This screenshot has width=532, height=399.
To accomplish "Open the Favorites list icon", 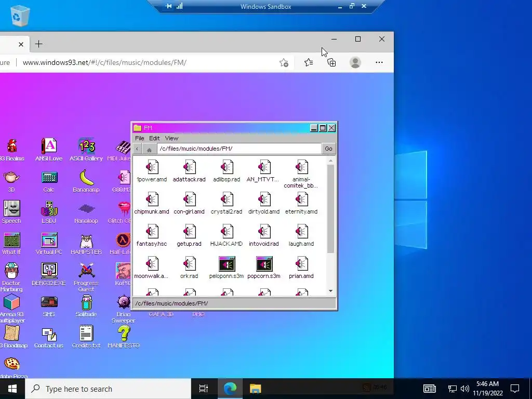I will coord(309,62).
